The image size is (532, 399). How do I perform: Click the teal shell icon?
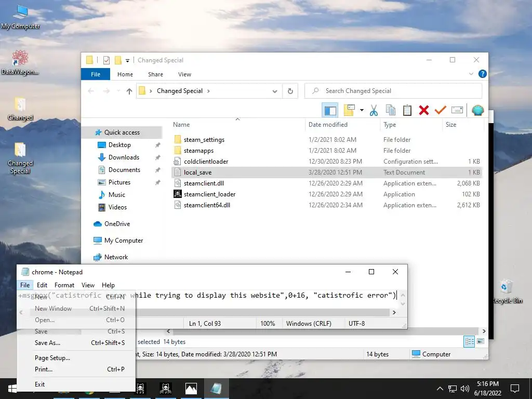point(477,110)
